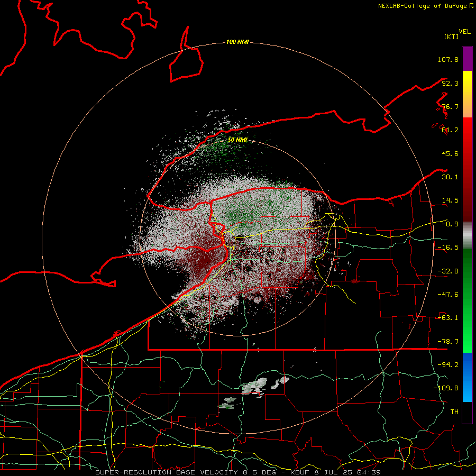Select the -63.1 scale value
This screenshot has height=476, width=476.
(448, 318)
